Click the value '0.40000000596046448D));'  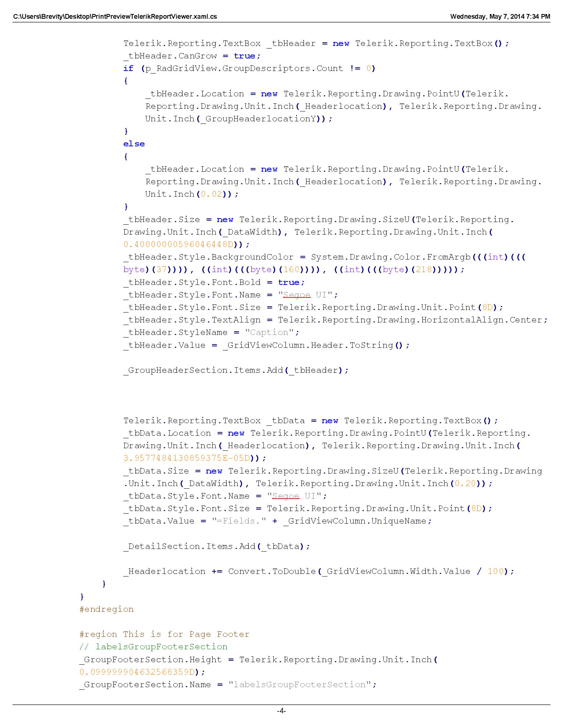(x=187, y=245)
